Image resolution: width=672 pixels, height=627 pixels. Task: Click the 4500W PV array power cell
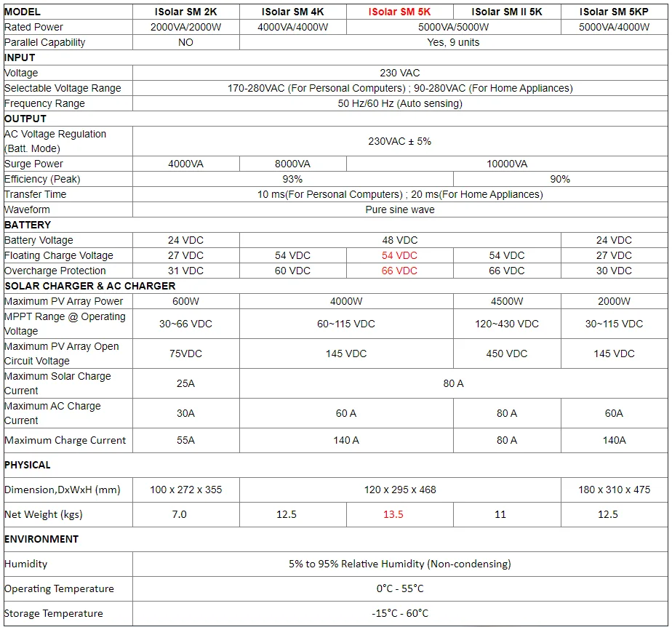[507, 301]
